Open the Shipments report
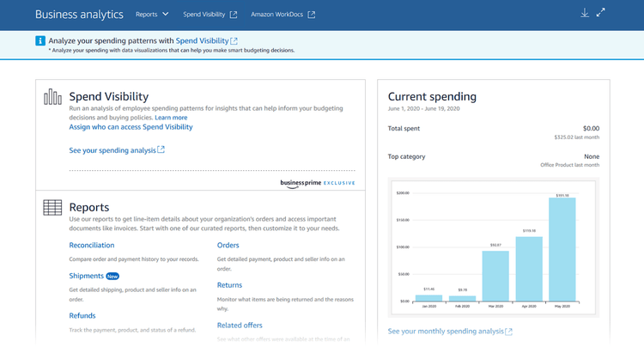644x347 pixels. point(86,276)
